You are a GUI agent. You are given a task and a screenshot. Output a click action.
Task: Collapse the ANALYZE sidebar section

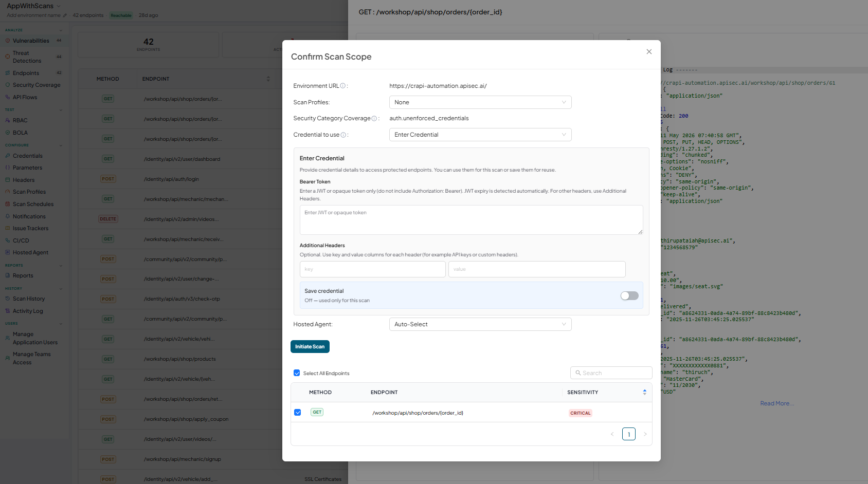pyautogui.click(x=61, y=30)
